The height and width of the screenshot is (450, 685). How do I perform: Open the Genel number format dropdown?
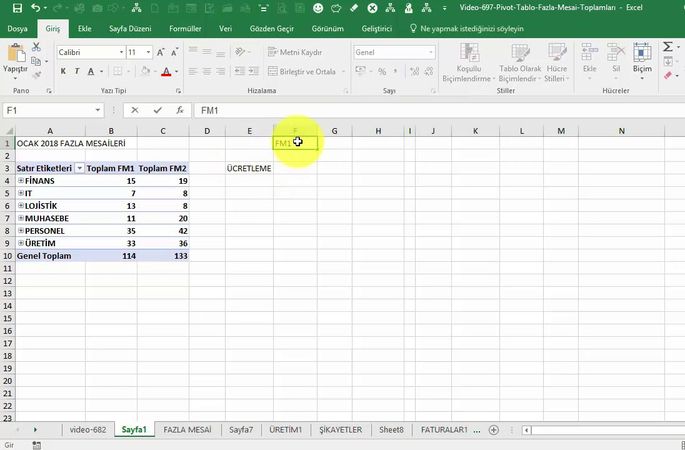point(431,52)
